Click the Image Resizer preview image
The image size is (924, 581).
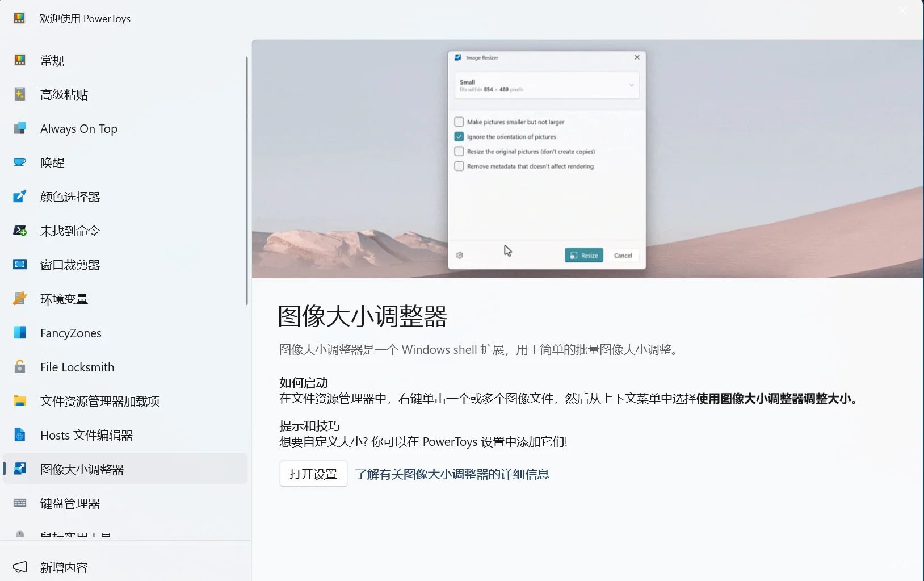click(587, 159)
